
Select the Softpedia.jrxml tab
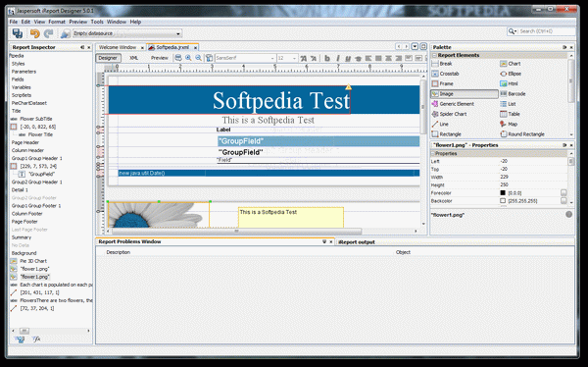(172, 47)
